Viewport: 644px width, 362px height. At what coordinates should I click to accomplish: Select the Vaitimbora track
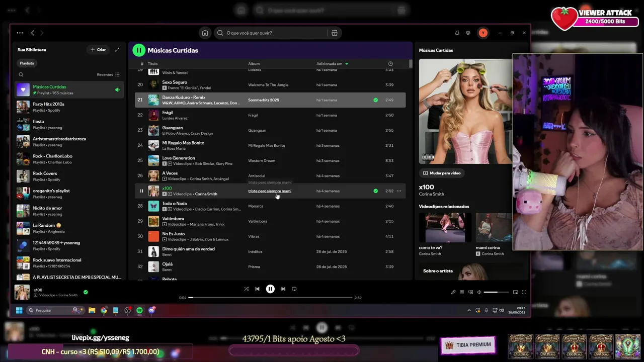pos(270,221)
